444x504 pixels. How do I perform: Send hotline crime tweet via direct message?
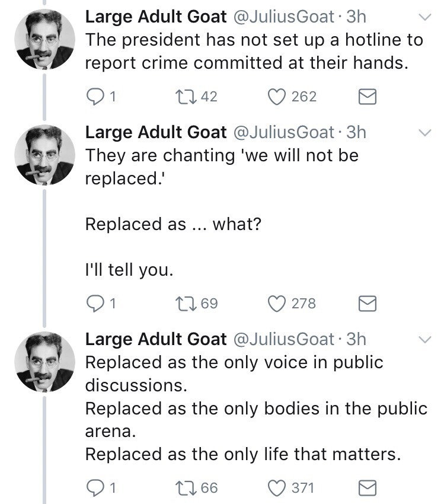click(369, 97)
